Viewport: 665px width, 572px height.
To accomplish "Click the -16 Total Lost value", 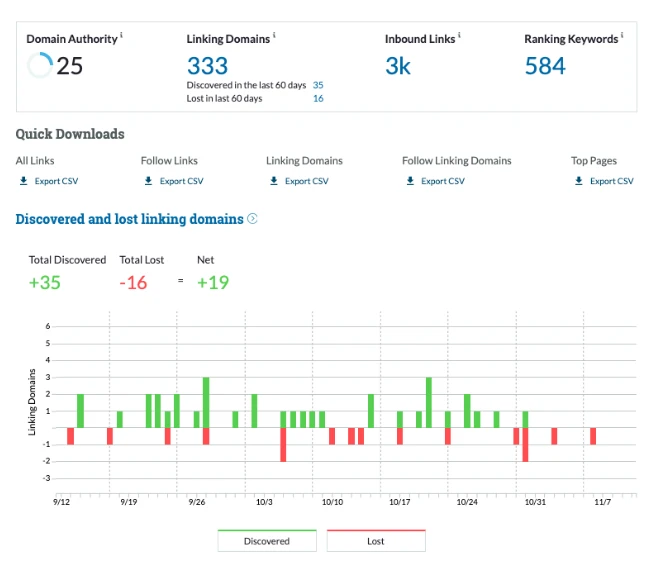I will 133,282.
